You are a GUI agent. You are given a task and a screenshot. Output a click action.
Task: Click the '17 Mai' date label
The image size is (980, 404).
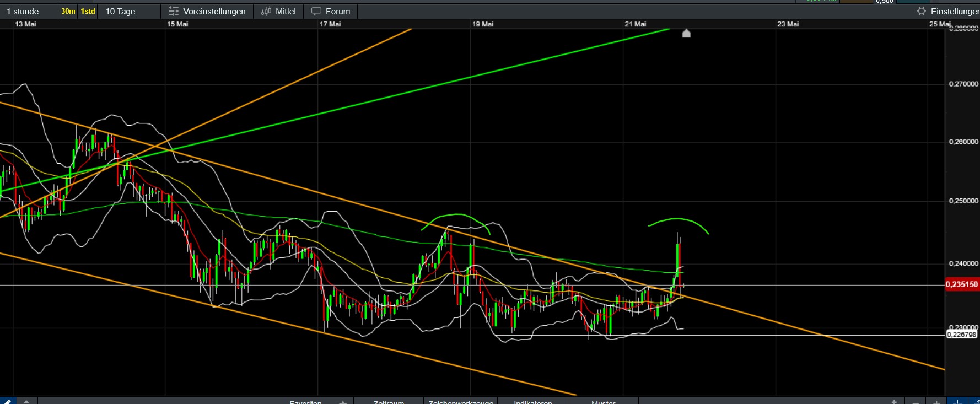(330, 24)
